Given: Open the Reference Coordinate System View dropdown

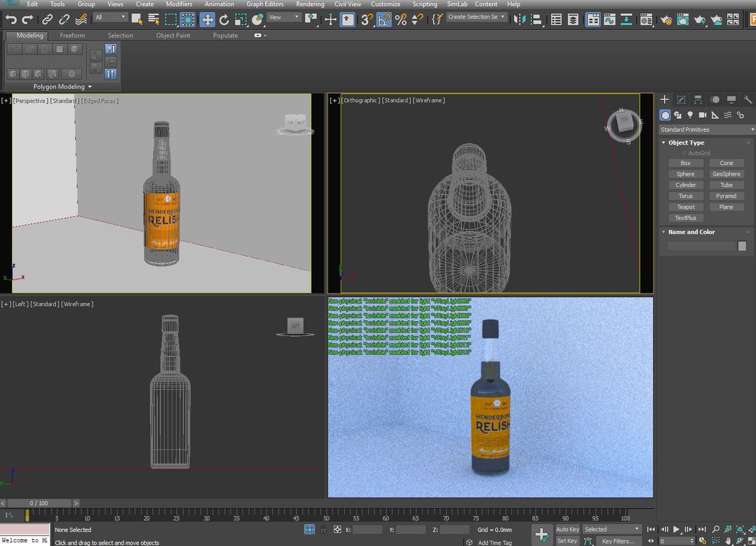Looking at the screenshot, I should [x=283, y=17].
